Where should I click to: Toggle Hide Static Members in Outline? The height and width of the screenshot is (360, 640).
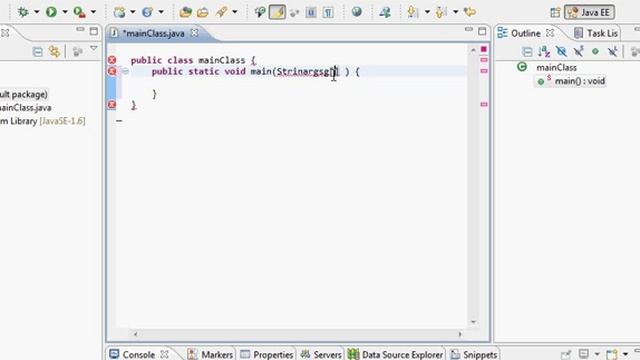578,51
